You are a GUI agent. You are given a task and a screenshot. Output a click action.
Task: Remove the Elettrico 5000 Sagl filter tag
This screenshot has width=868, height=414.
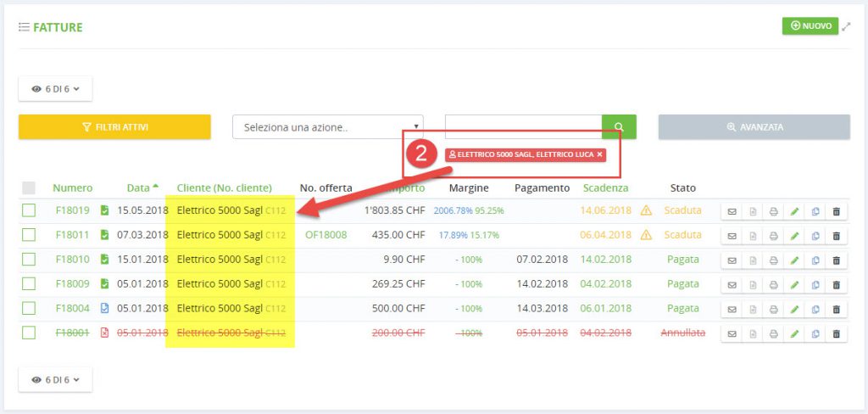[x=599, y=154]
